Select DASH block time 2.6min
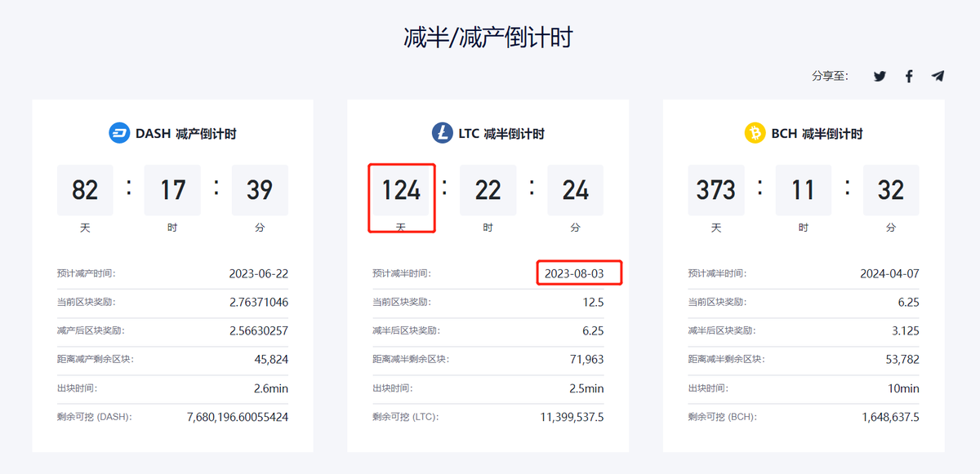 [x=271, y=388]
